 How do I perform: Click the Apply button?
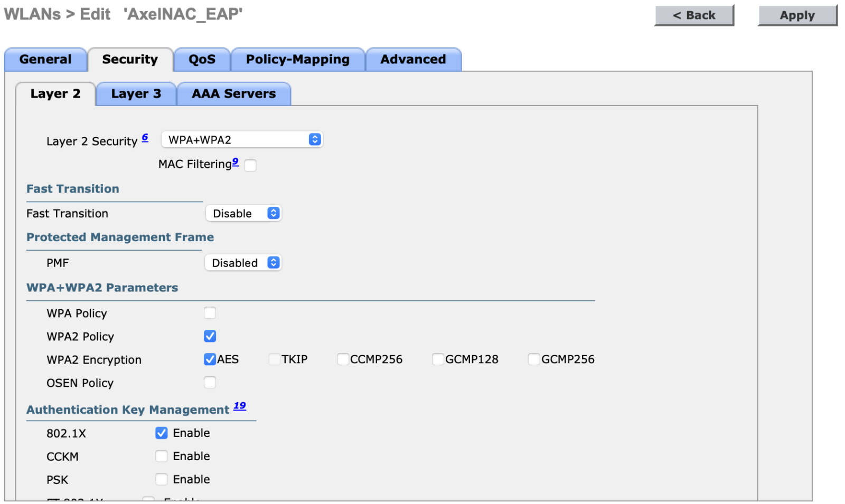point(797,15)
